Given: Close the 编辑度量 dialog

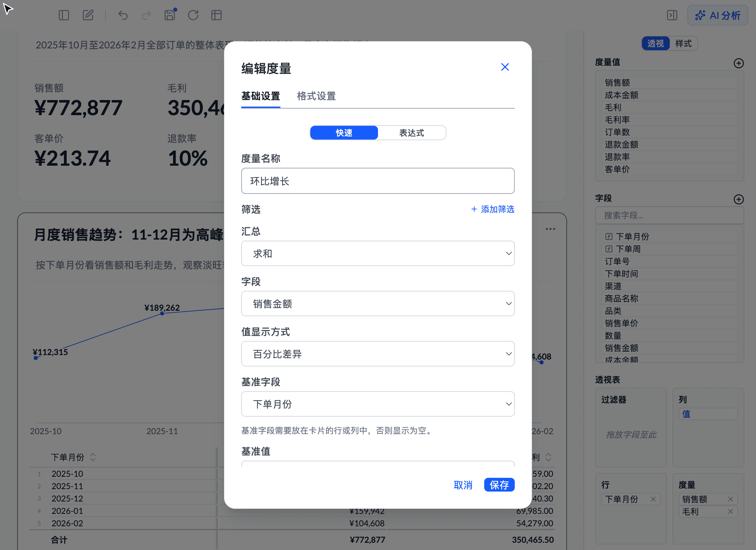Looking at the screenshot, I should tap(505, 67).
